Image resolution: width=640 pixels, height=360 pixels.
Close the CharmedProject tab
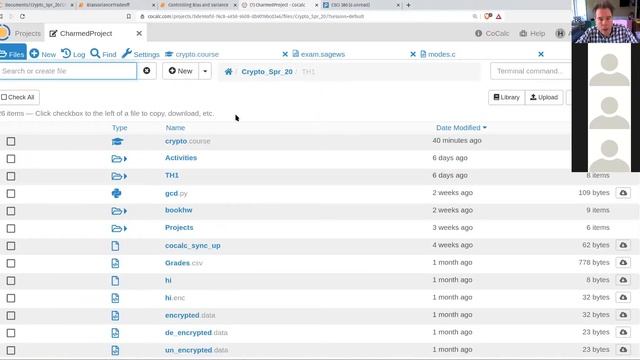139,33
